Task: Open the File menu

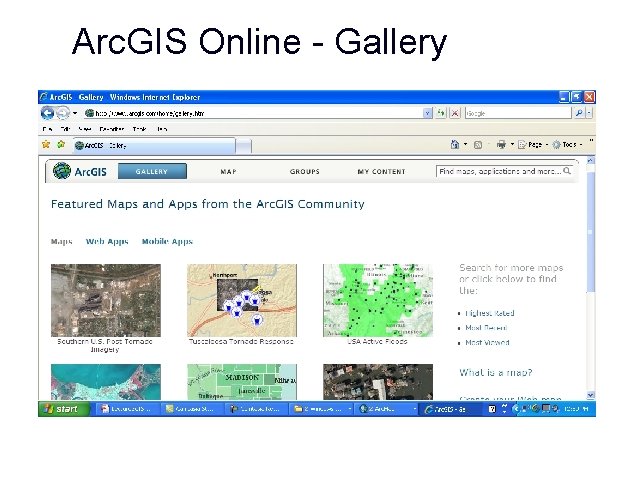Action: click(x=47, y=129)
